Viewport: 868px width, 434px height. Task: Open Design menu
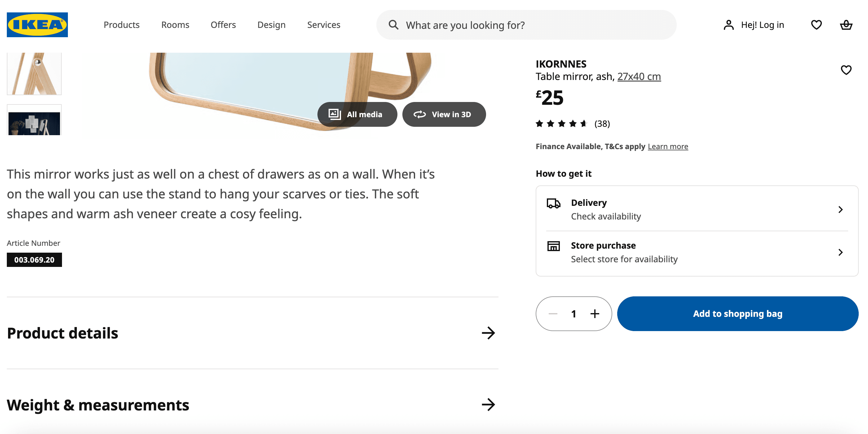click(x=271, y=24)
